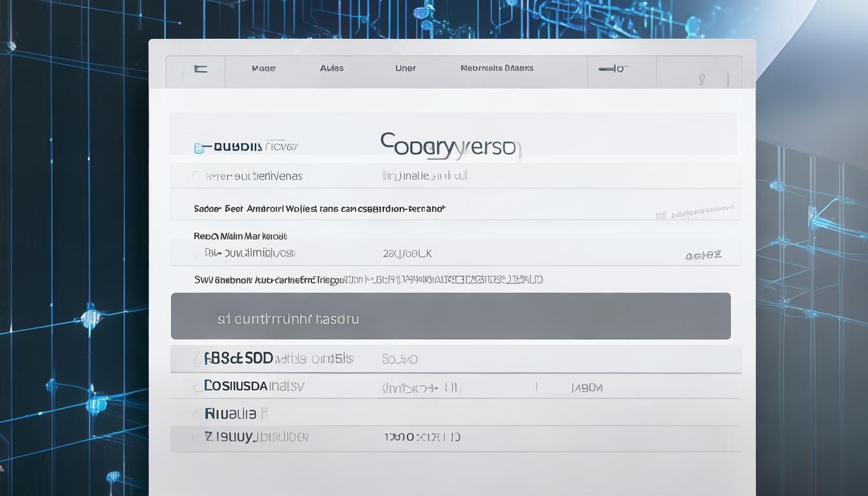868x496 pixels.
Task: Click the JABDM value in COSIIUSDA row
Action: pyautogui.click(x=586, y=388)
